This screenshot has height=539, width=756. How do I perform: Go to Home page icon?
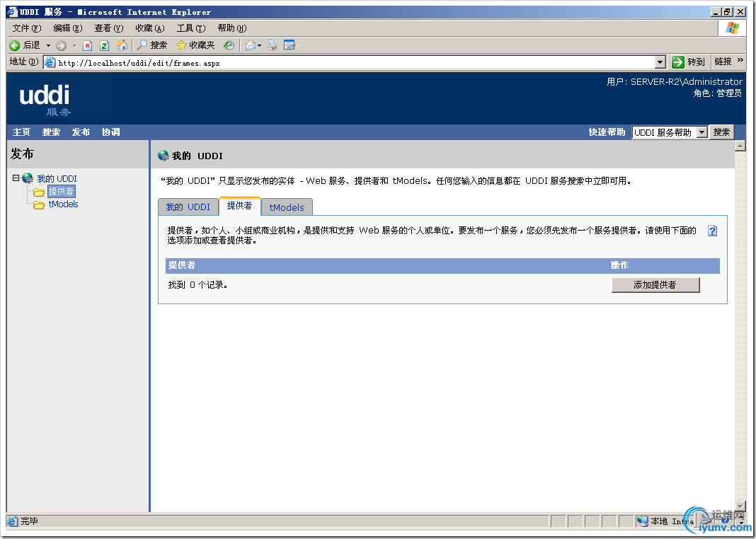122,45
